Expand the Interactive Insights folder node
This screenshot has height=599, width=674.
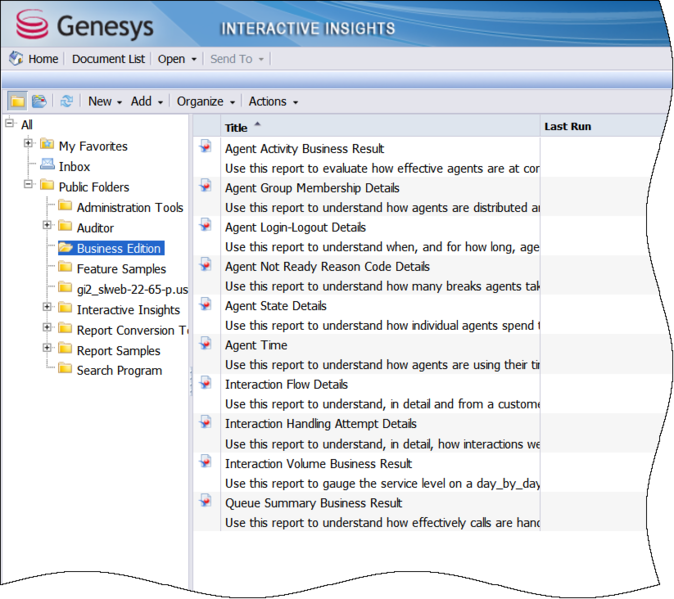(x=47, y=308)
